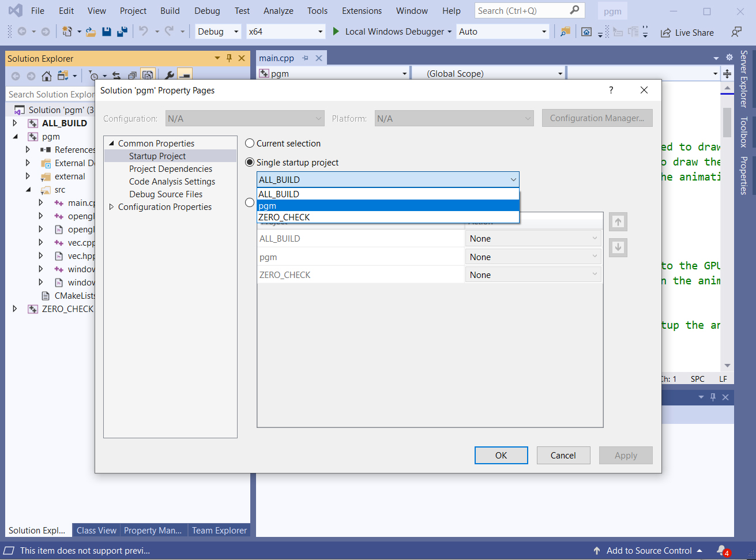Open the None action dropdown for ZERO_CHECK row
This screenshot has height=560, width=756.
[533, 275]
